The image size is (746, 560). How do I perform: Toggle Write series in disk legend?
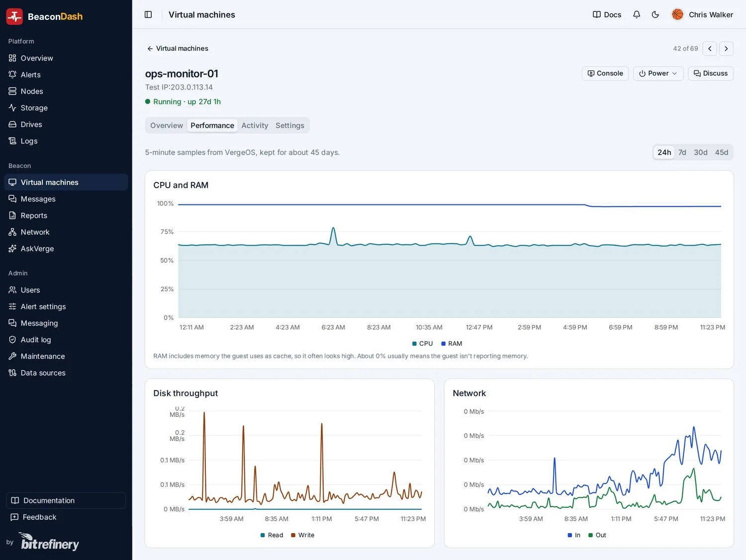click(x=302, y=535)
